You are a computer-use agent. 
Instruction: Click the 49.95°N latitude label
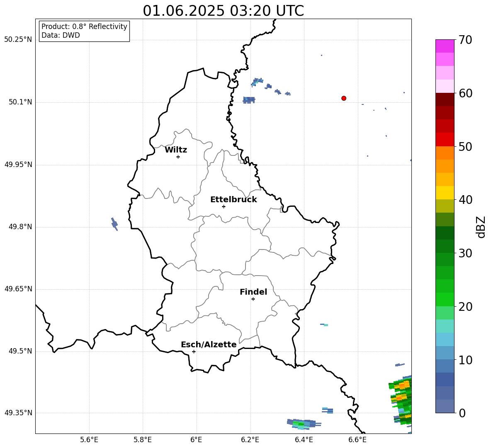[x=18, y=164]
